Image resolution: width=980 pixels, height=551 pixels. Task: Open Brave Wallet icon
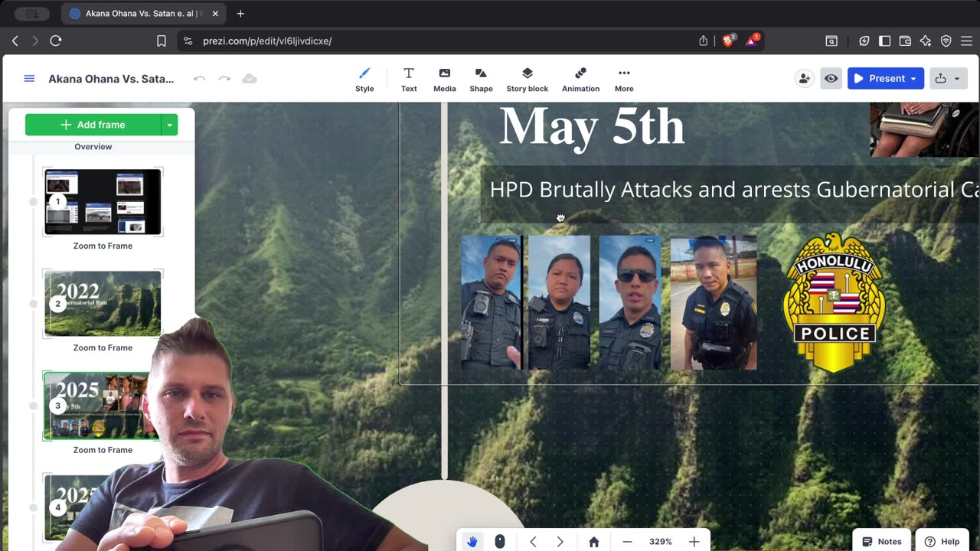pyautogui.click(x=905, y=41)
